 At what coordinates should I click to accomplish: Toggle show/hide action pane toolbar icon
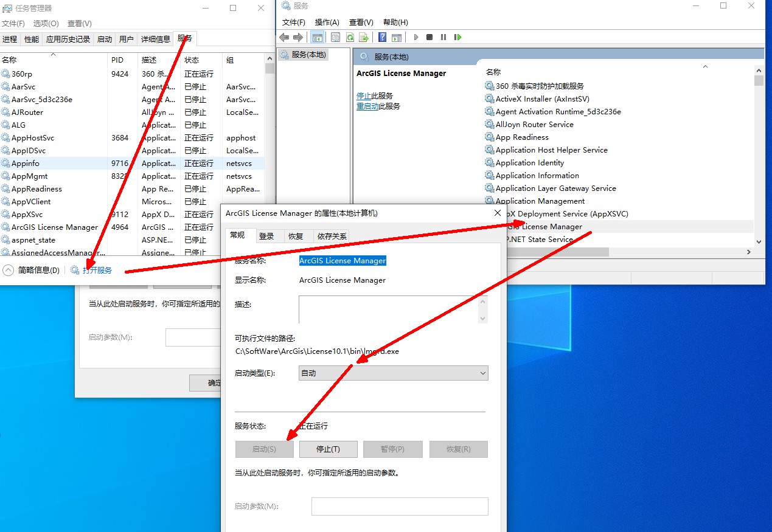tap(397, 37)
